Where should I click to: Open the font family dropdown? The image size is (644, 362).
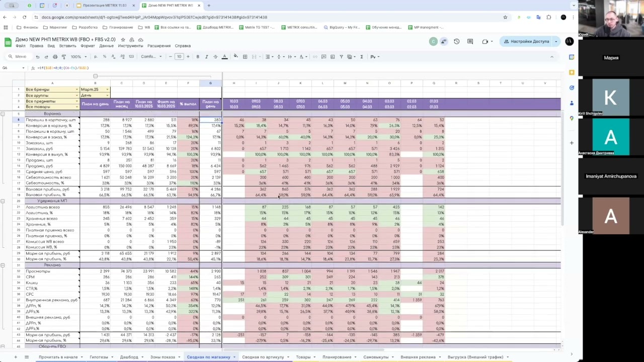click(x=151, y=57)
